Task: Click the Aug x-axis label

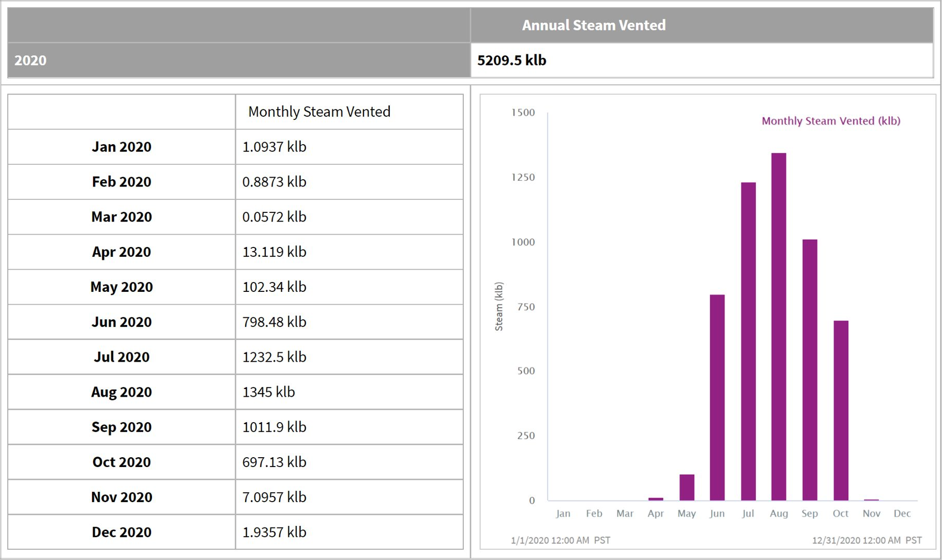Action: pos(779,514)
